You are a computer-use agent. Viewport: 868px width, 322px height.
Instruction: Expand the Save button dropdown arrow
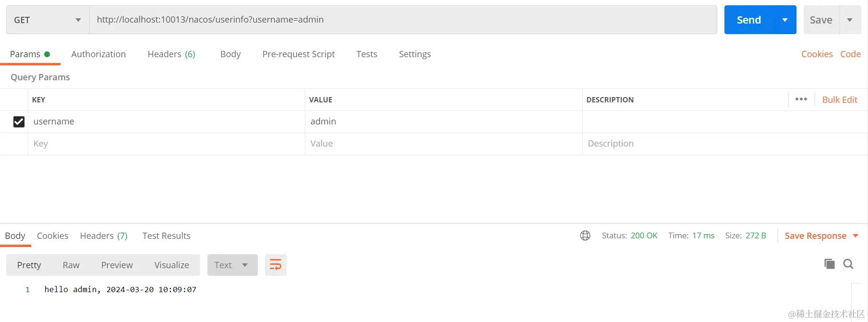pos(850,20)
